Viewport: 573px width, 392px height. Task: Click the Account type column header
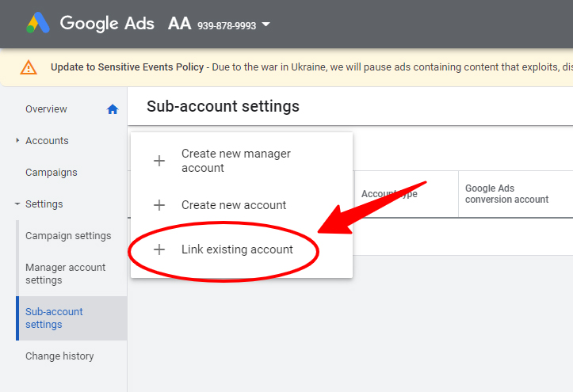coord(389,194)
